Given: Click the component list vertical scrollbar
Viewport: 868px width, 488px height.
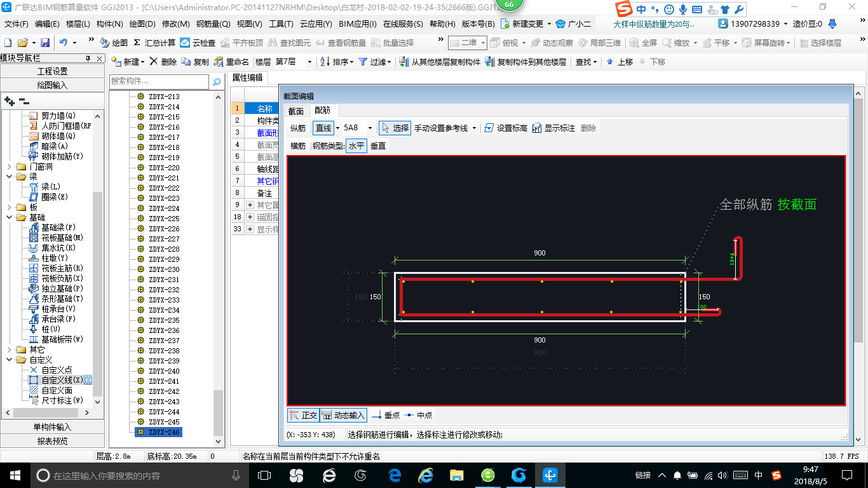Looking at the screenshot, I should tap(219, 269).
